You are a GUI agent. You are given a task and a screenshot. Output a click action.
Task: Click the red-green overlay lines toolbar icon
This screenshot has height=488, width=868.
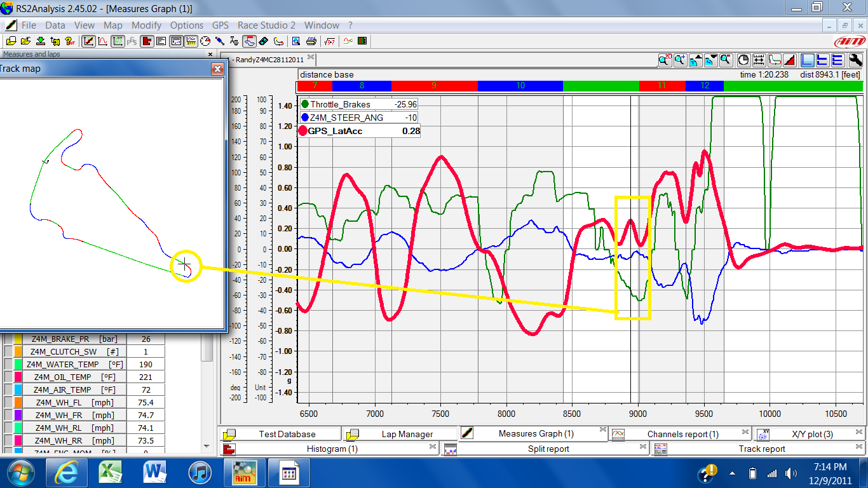point(348,41)
